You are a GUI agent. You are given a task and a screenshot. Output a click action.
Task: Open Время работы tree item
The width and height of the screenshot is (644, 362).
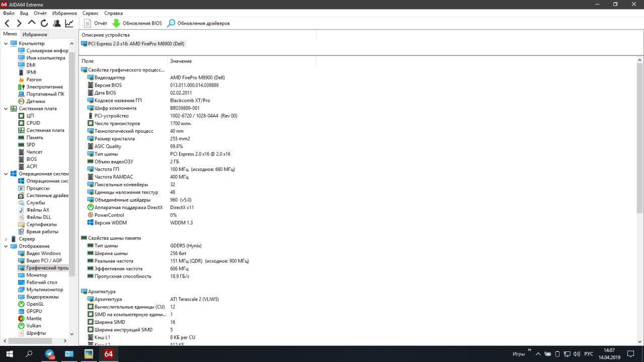click(38, 232)
